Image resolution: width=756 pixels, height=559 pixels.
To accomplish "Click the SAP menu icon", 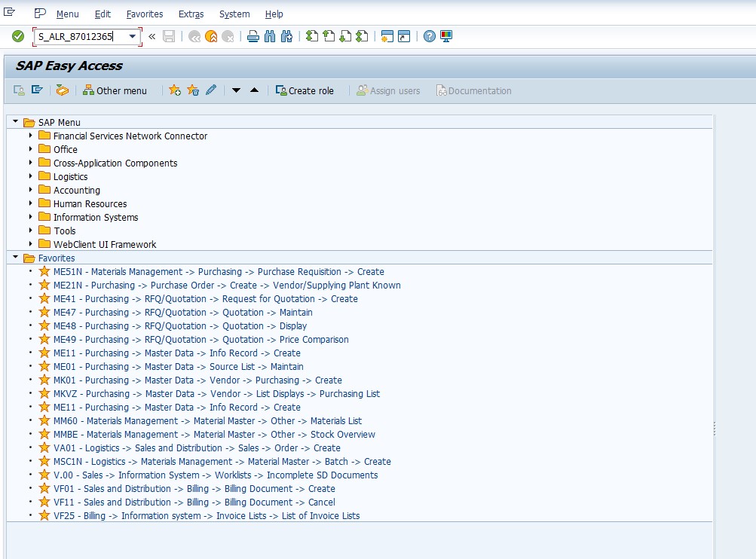I will [37, 90].
